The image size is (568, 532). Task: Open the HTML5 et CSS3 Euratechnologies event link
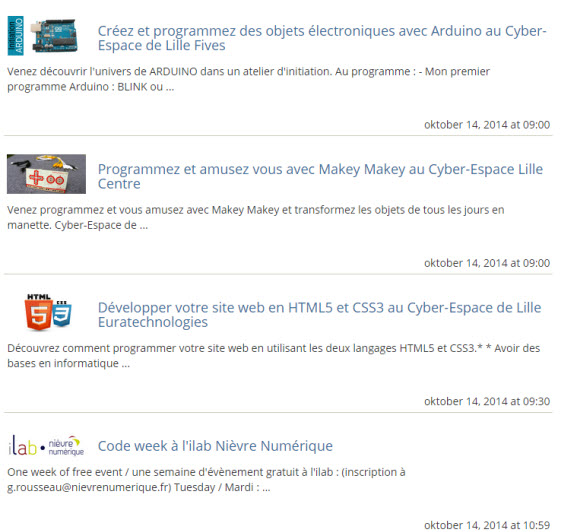tap(319, 315)
